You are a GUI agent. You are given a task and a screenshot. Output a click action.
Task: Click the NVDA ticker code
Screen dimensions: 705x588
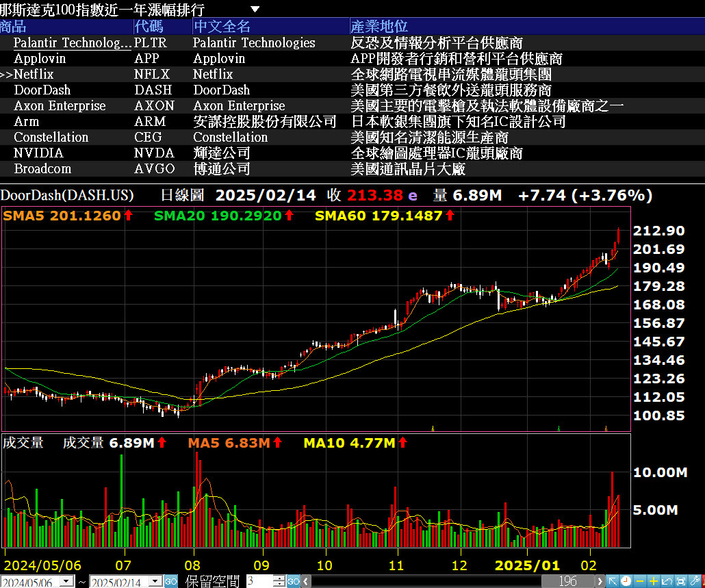click(x=154, y=153)
